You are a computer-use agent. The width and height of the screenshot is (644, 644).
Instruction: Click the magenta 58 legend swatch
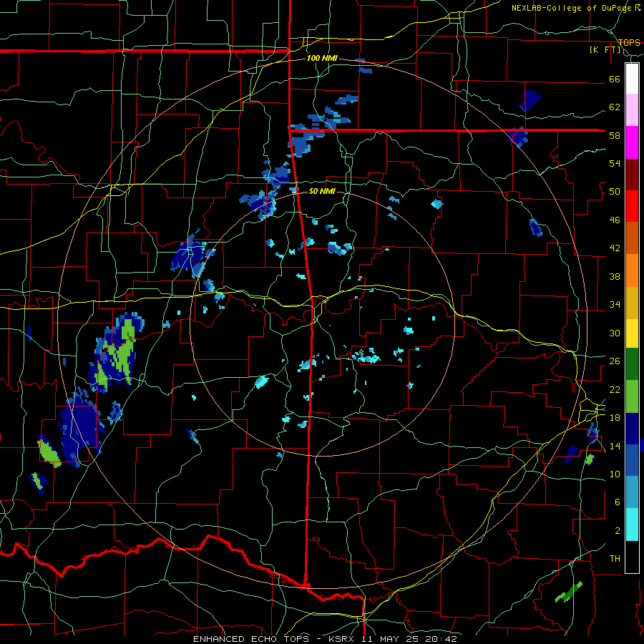632,142
